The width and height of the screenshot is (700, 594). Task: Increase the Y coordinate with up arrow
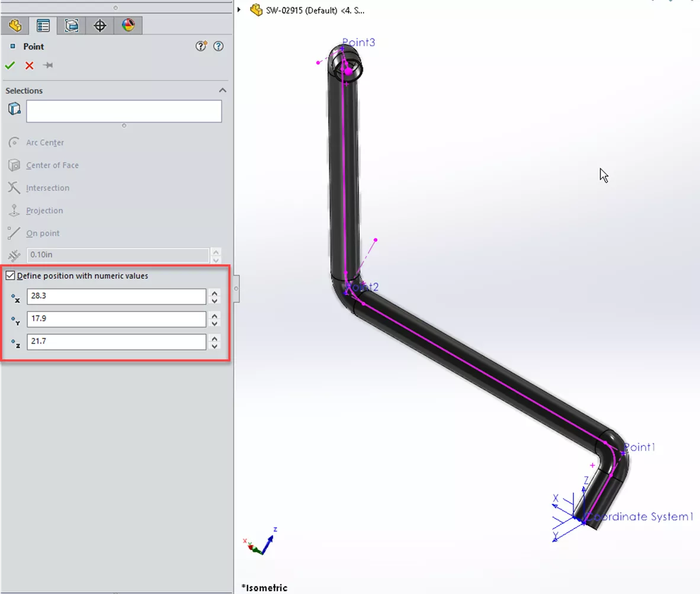215,316
